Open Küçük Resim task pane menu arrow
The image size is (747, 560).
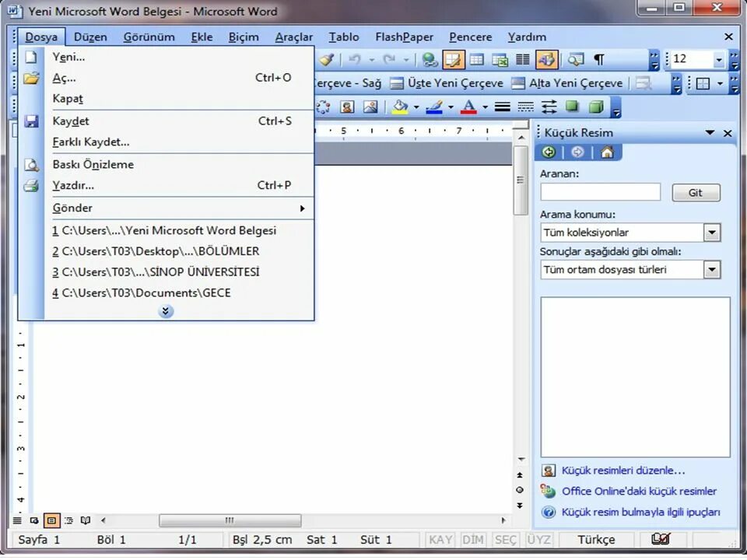pos(710,133)
